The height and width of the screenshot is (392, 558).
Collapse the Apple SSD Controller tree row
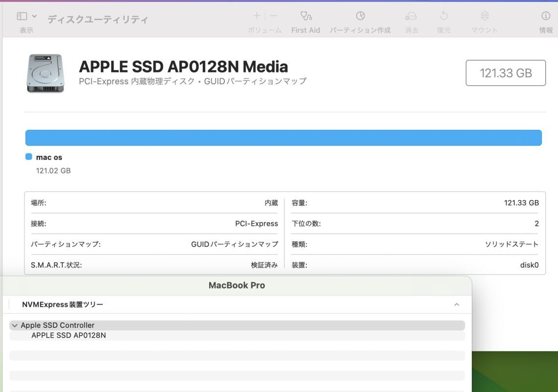(15, 325)
